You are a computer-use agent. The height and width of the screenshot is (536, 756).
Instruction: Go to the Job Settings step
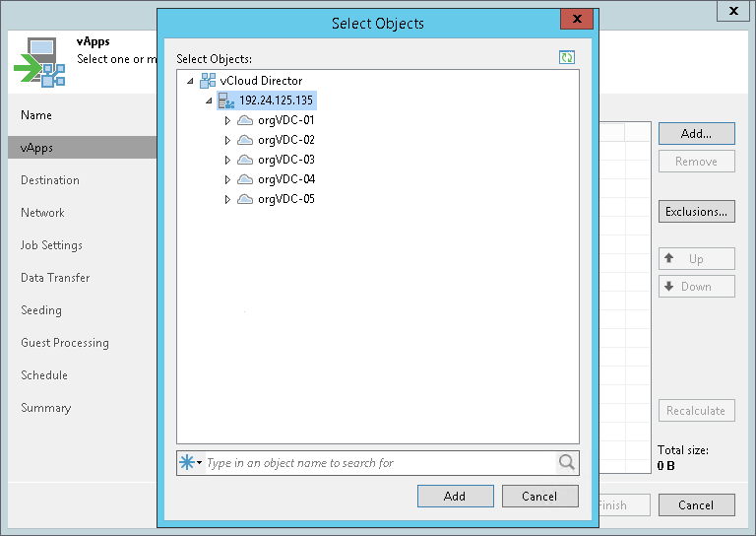pos(51,245)
